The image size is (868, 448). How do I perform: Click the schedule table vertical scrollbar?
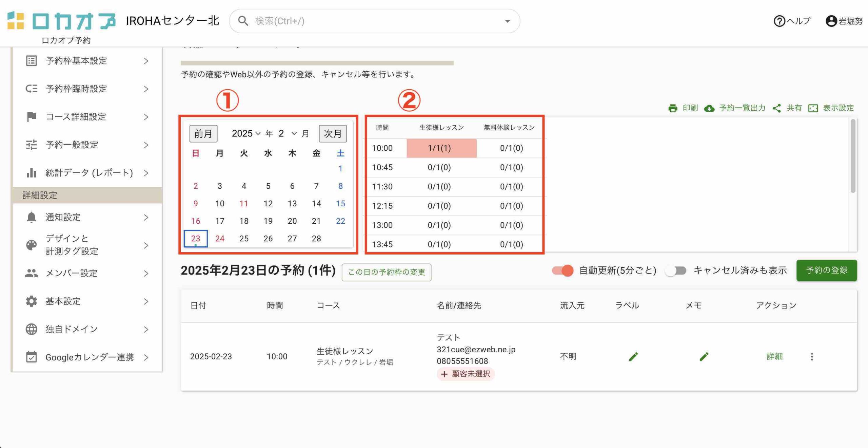853,156
